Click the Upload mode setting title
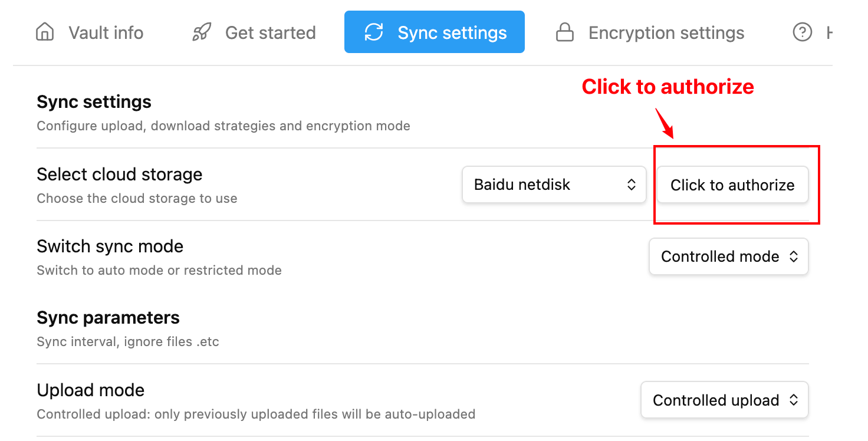 pyautogui.click(x=91, y=390)
